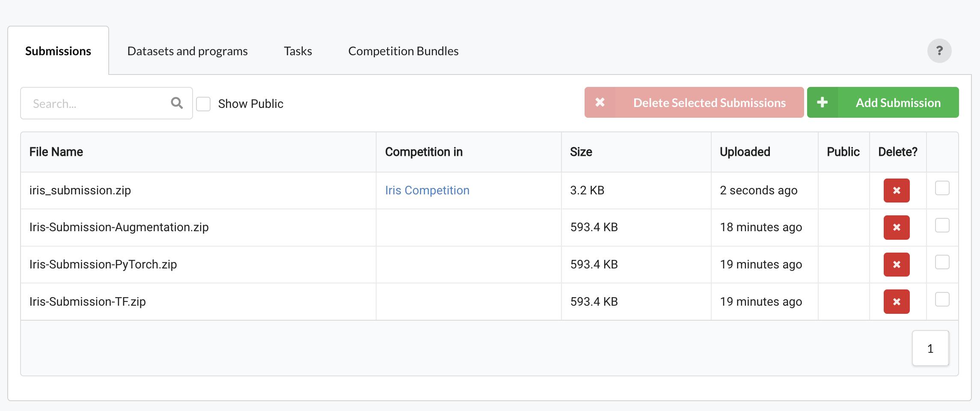Screen dimensions: 980x411
Task: Click the search magnifier icon
Action: [177, 103]
